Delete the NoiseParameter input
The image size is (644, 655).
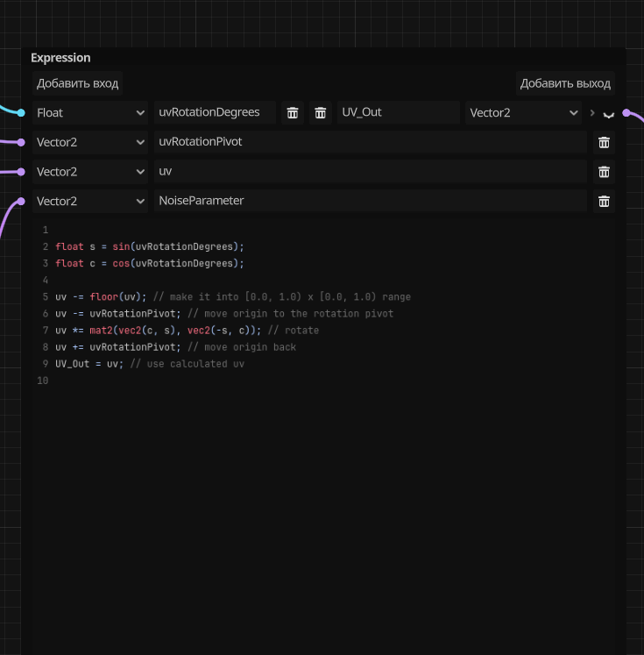click(603, 202)
